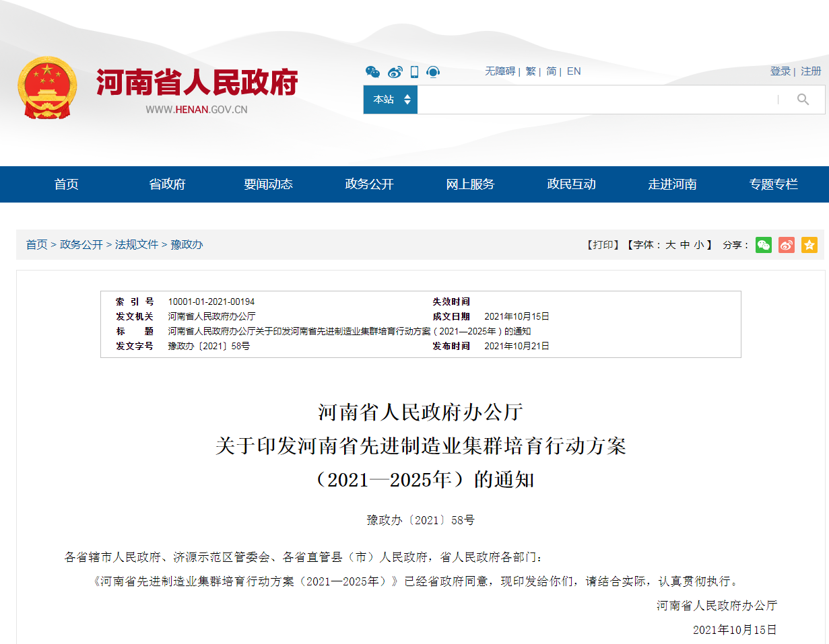Click the 发布时间 value 2021年10月21日
829x644 pixels.
[517, 347]
